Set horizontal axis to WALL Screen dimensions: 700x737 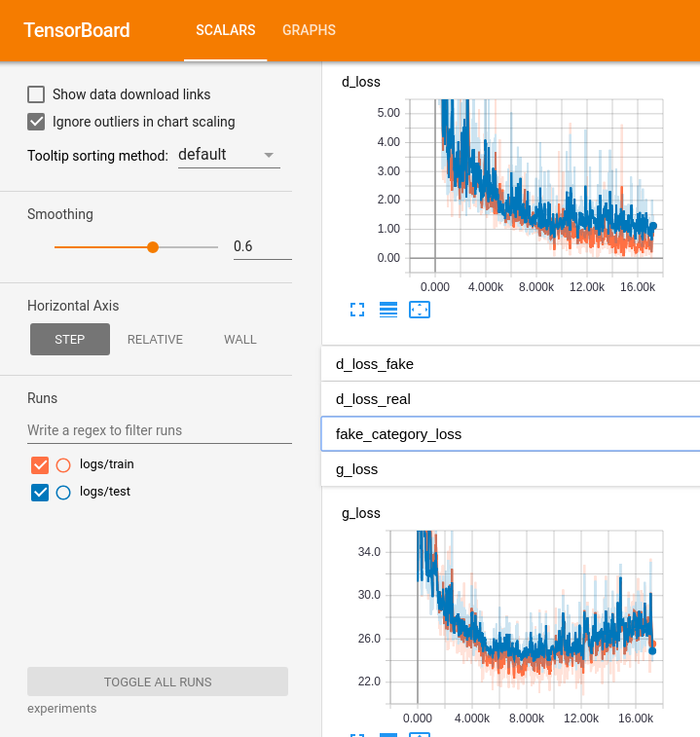tap(240, 340)
